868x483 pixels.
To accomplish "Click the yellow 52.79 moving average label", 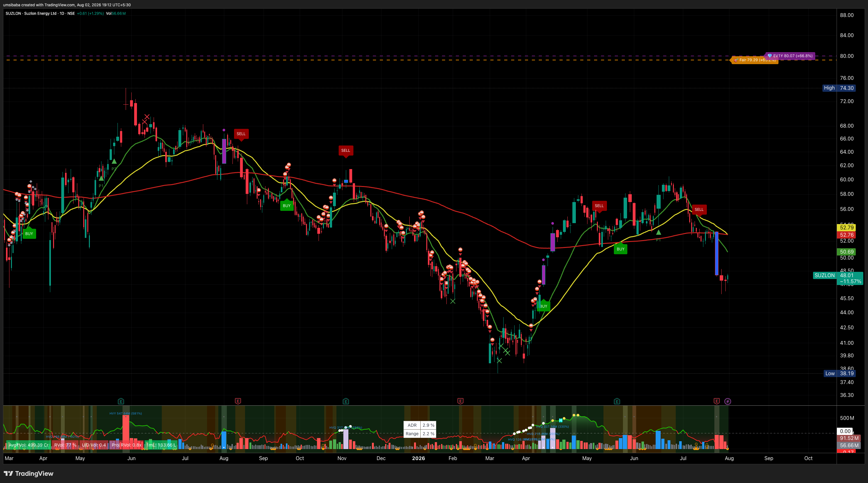I will (x=847, y=228).
